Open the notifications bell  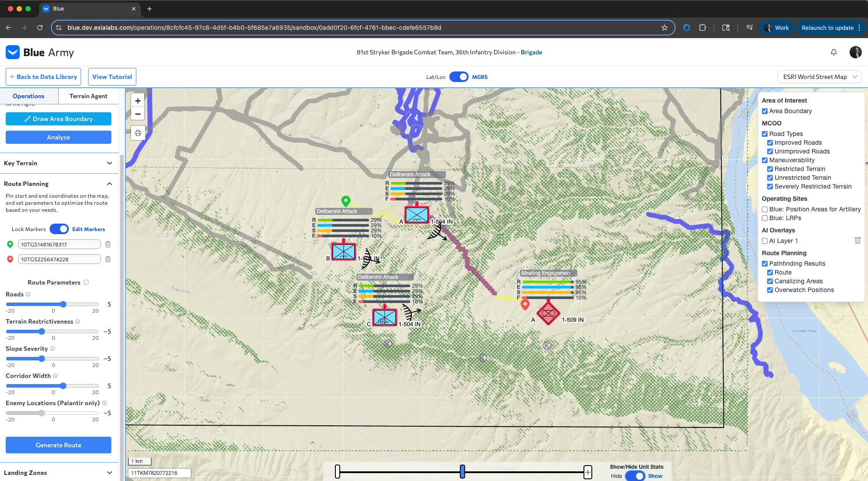point(834,52)
